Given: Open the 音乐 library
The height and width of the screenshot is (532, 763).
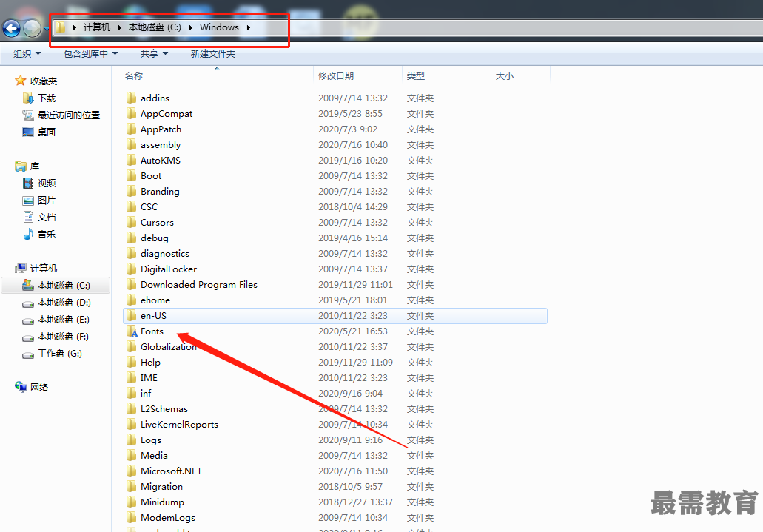Looking at the screenshot, I should click(x=47, y=234).
